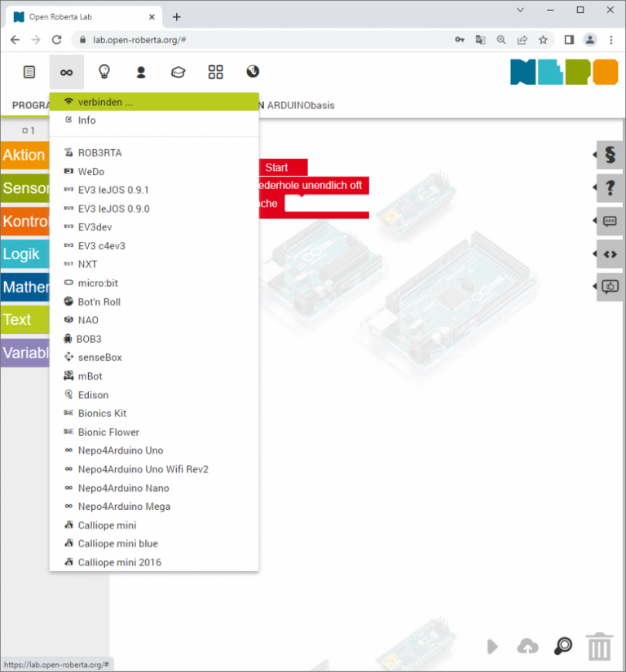This screenshot has width=626, height=672.
Task: Choose BOB3 robot
Action: pyautogui.click(x=154, y=340)
